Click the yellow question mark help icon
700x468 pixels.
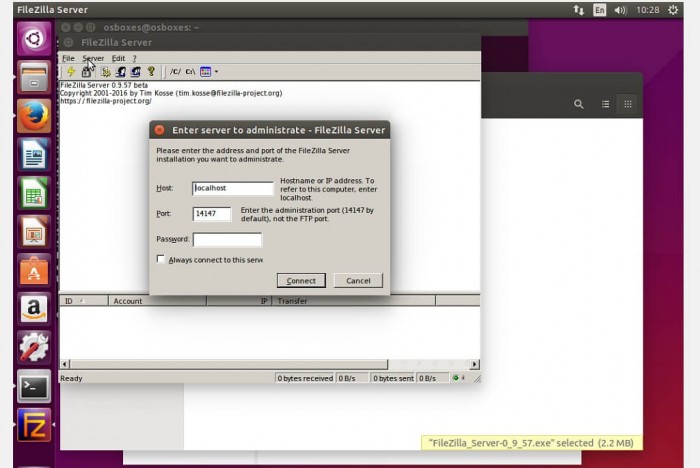point(151,71)
